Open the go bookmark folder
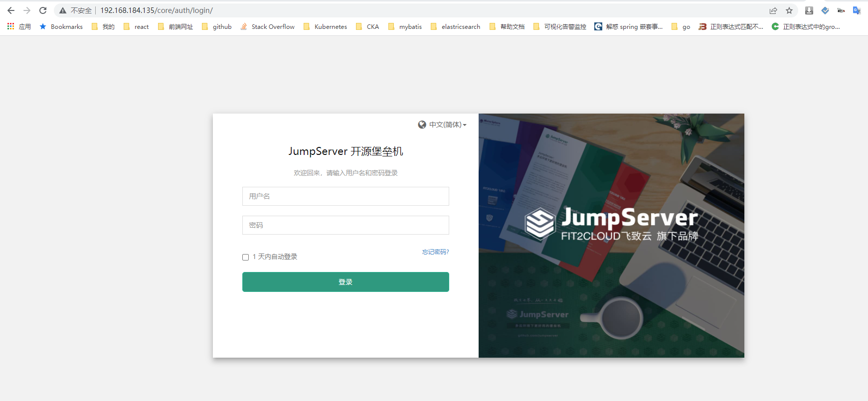868x401 pixels. tap(681, 26)
